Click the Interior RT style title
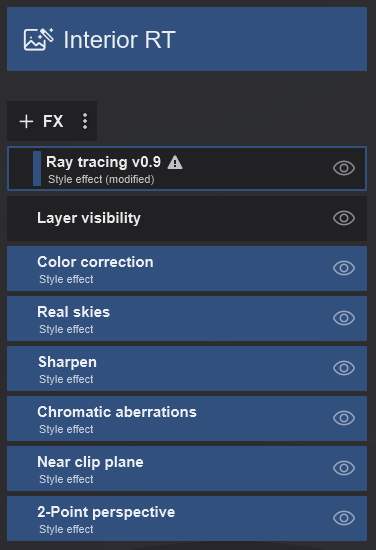This screenshot has width=376, height=550. pyautogui.click(x=119, y=40)
